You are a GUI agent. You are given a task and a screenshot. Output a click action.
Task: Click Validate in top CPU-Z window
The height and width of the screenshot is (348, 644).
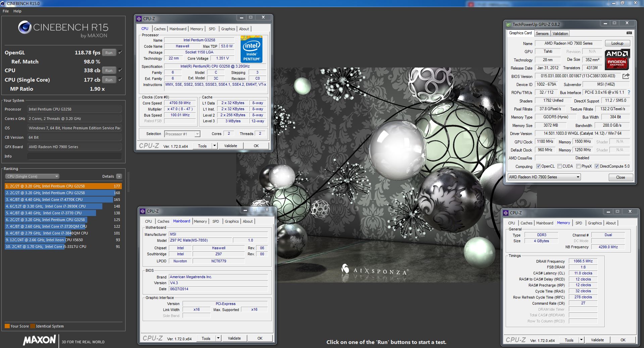231,146
